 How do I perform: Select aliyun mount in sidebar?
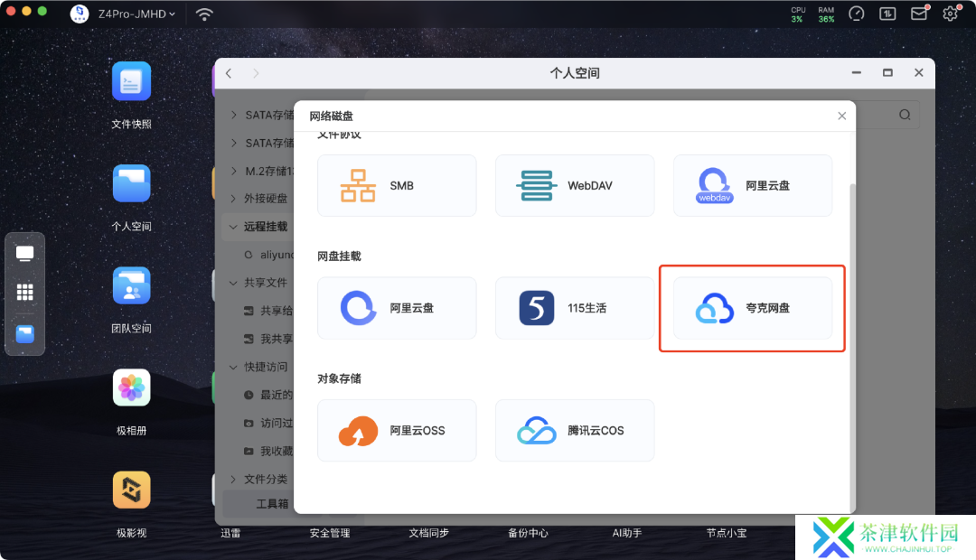click(x=268, y=255)
